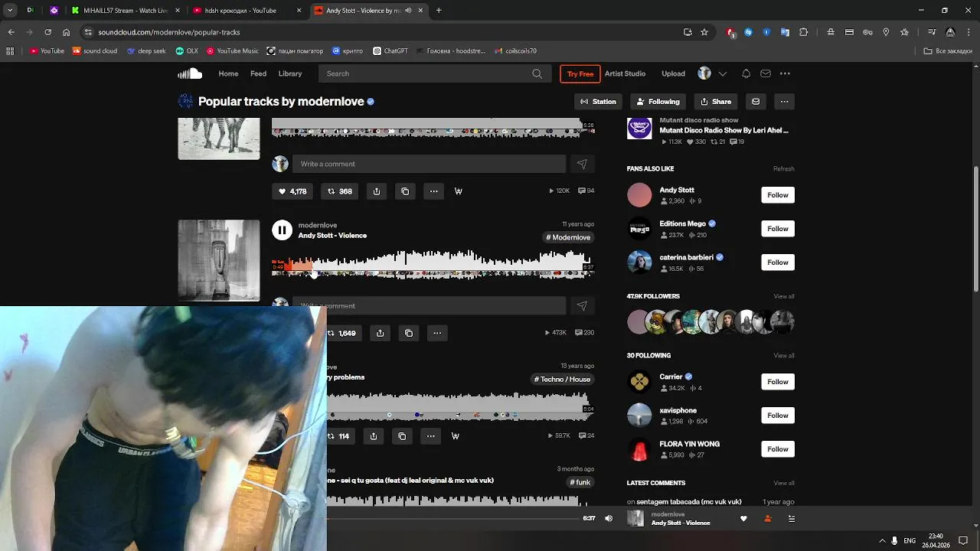Share the Andy Stott - Violence track

[x=381, y=333]
